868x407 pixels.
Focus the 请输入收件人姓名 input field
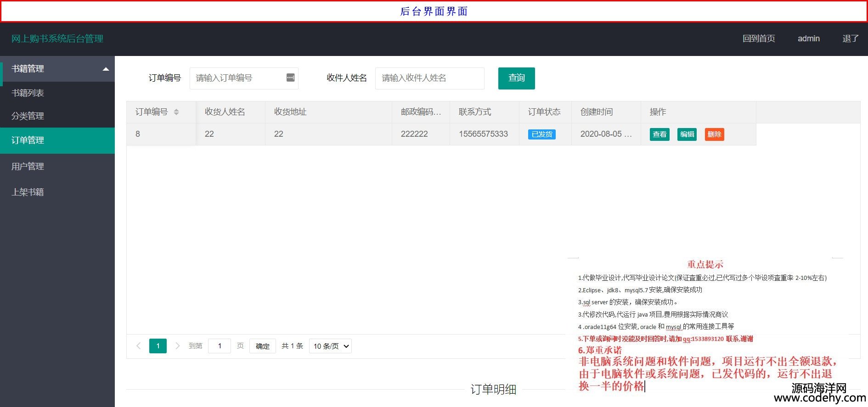(x=429, y=78)
